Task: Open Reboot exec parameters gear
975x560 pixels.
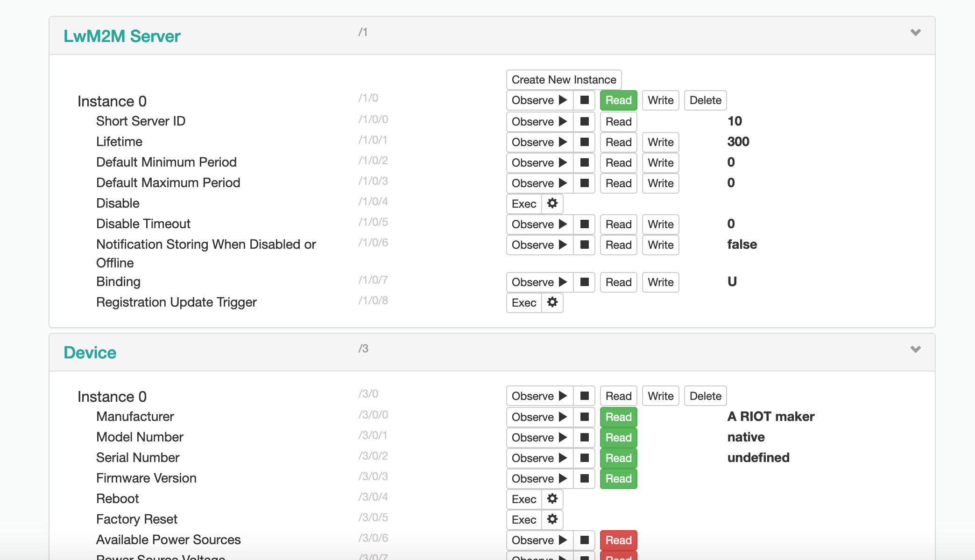Action: [552, 499]
